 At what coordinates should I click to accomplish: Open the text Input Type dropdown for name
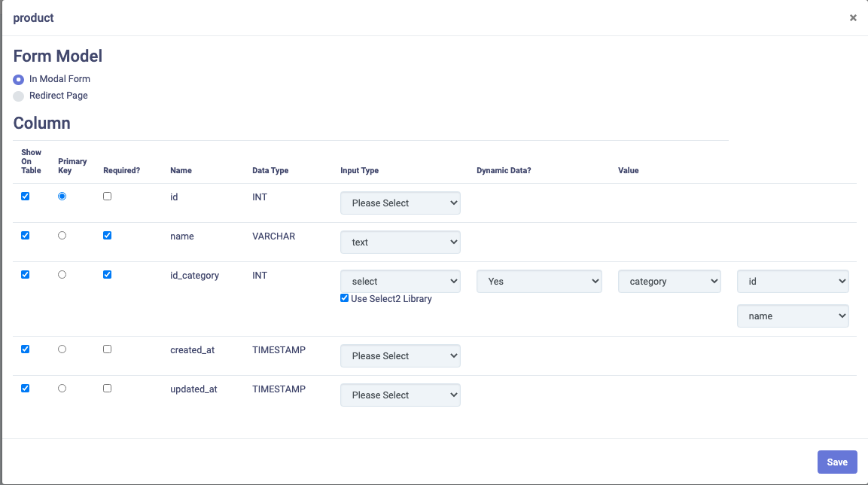tap(400, 242)
